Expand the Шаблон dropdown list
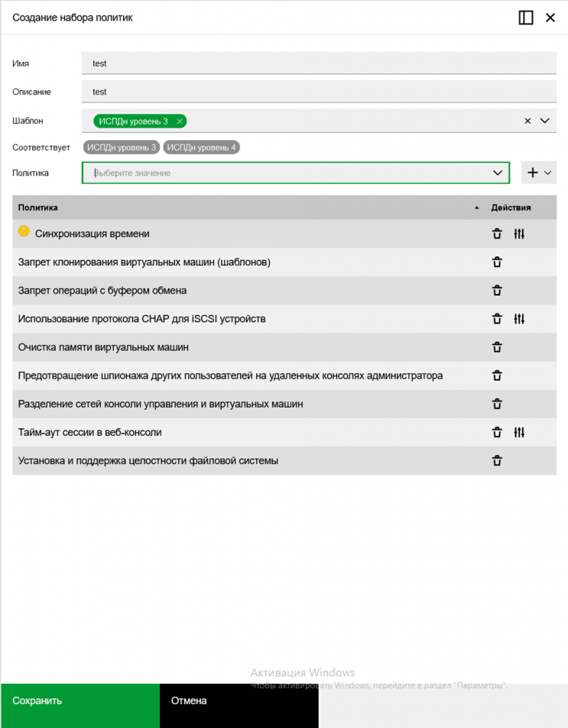Viewport: 568px width, 728px height. tap(545, 121)
